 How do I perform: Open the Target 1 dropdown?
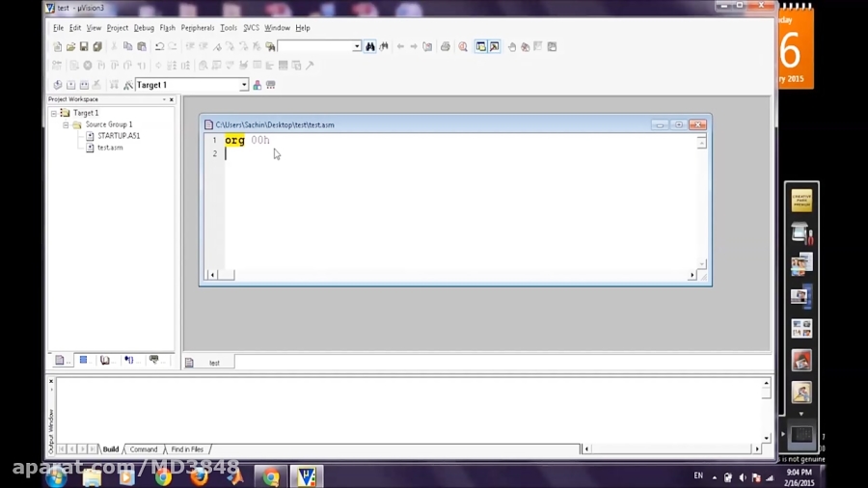244,85
